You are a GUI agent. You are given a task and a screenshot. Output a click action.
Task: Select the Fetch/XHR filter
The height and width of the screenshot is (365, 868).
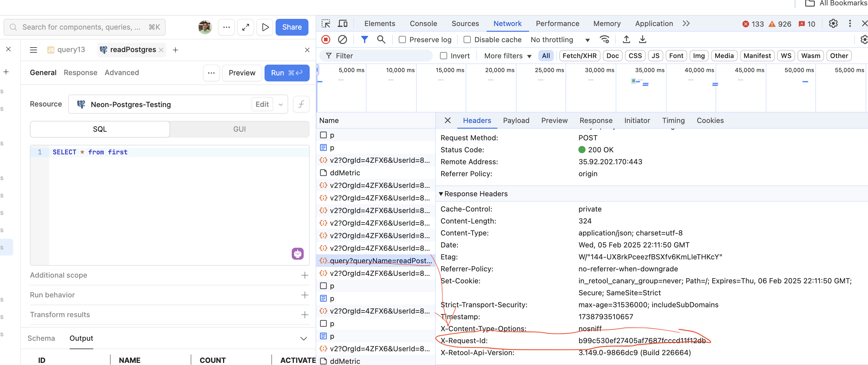[579, 56]
